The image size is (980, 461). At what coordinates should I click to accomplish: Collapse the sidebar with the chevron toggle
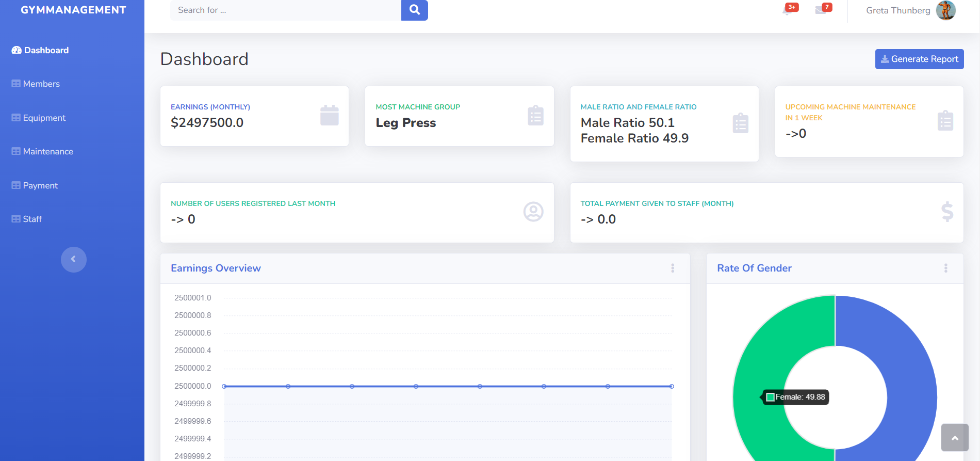coord(74,259)
